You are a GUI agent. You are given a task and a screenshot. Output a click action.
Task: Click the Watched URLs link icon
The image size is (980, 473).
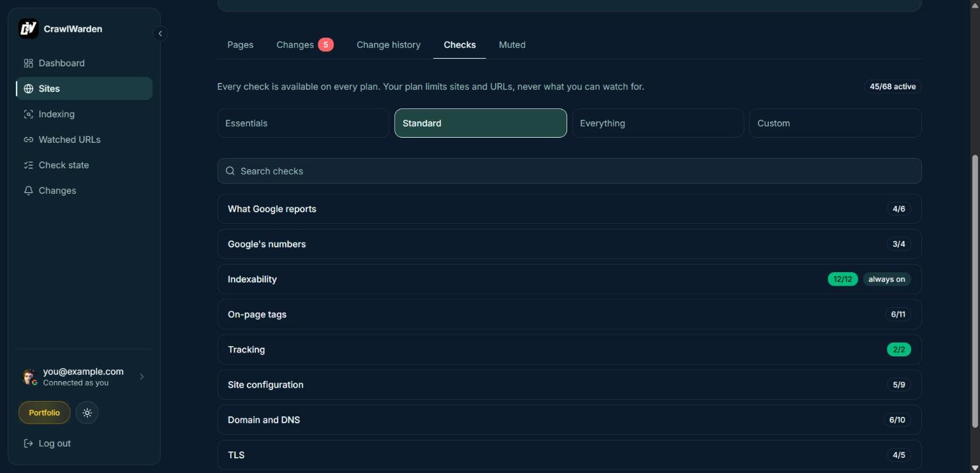28,140
